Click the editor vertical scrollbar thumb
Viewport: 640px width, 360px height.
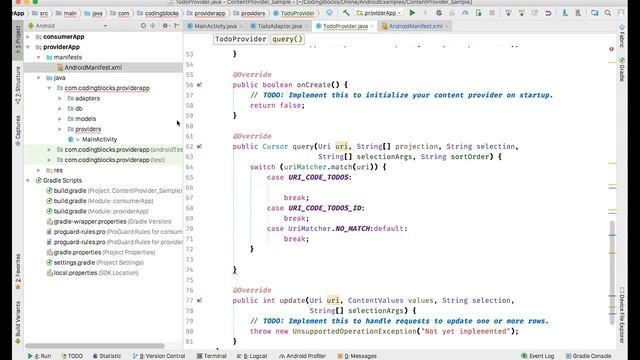pyautogui.click(x=612, y=273)
